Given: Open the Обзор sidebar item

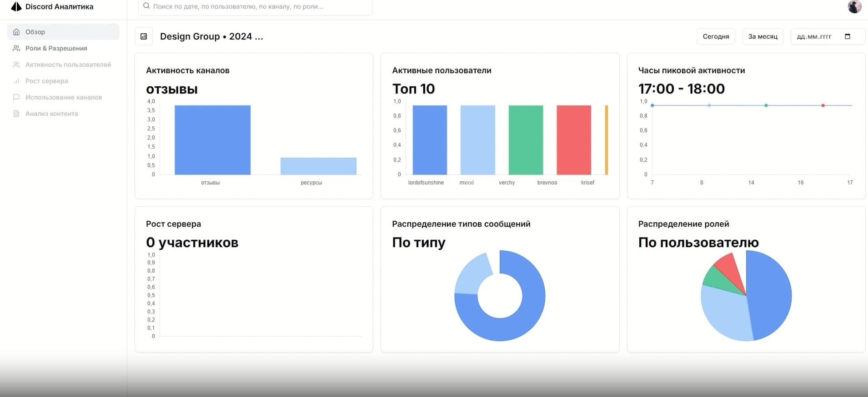Looking at the screenshot, I should point(63,32).
